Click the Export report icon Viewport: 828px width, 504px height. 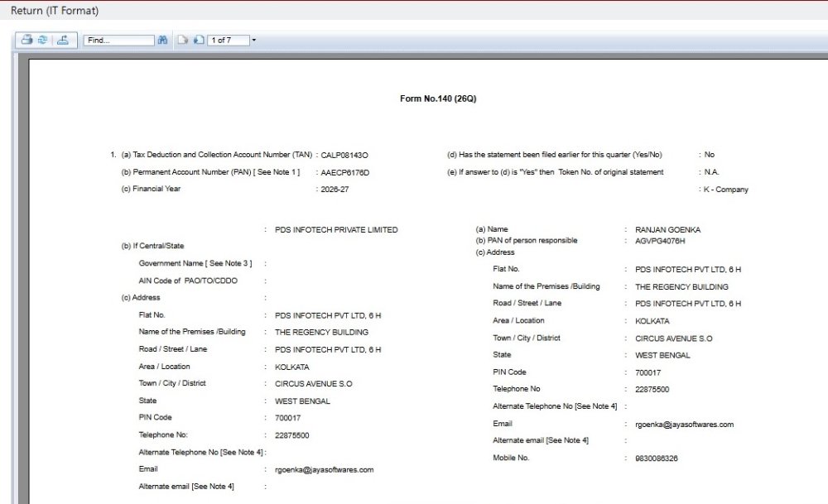point(63,40)
